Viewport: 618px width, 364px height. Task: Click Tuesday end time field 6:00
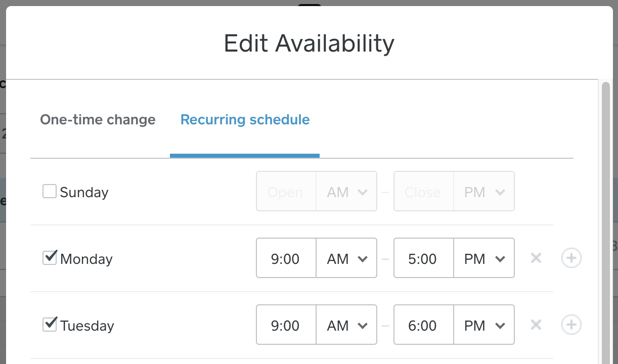click(x=424, y=325)
